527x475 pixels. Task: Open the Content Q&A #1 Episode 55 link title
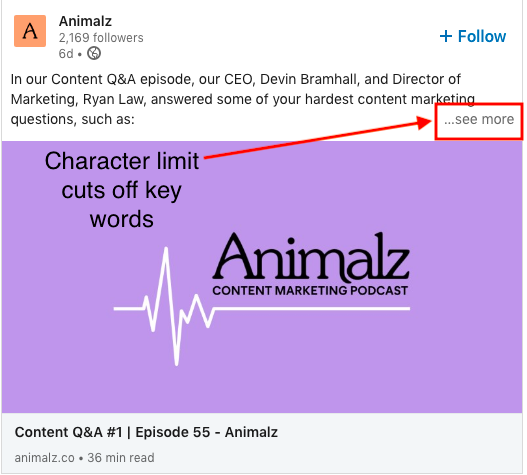coord(146,432)
